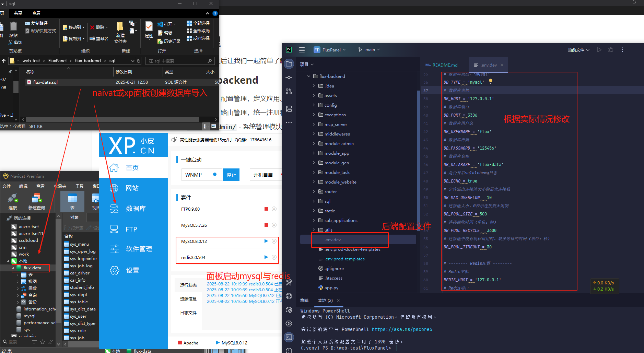Select sys_menu table in Navicat list
Screen dimensions: 644x353
click(79, 244)
